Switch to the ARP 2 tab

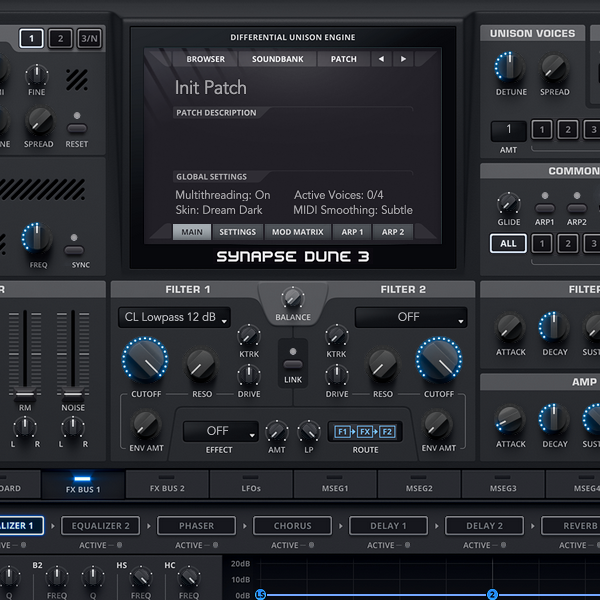(x=393, y=232)
